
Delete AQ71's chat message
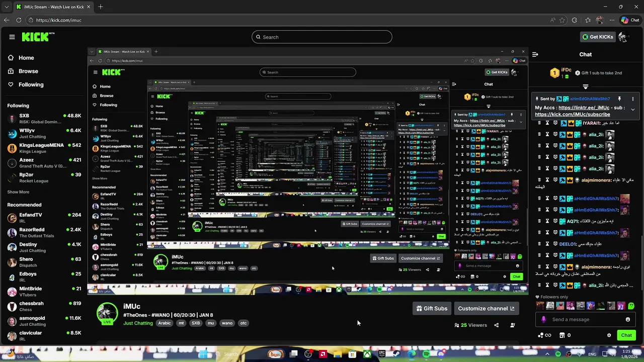point(539,221)
